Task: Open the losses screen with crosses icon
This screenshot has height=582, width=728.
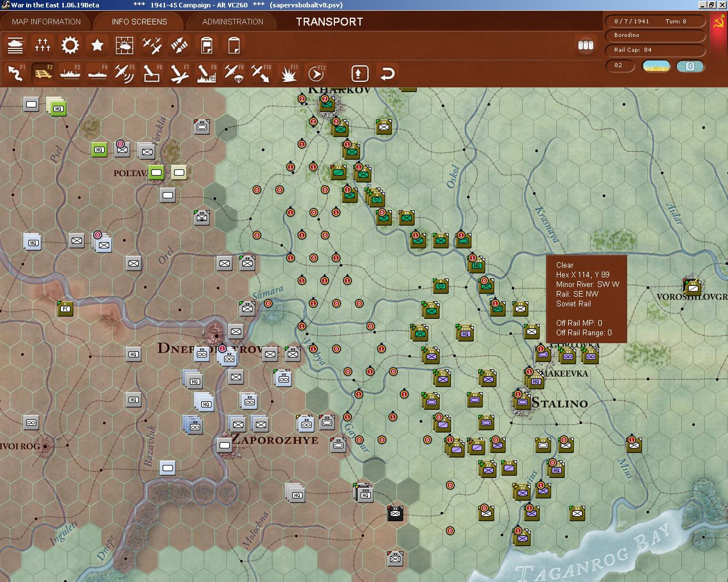Action: click(x=43, y=45)
